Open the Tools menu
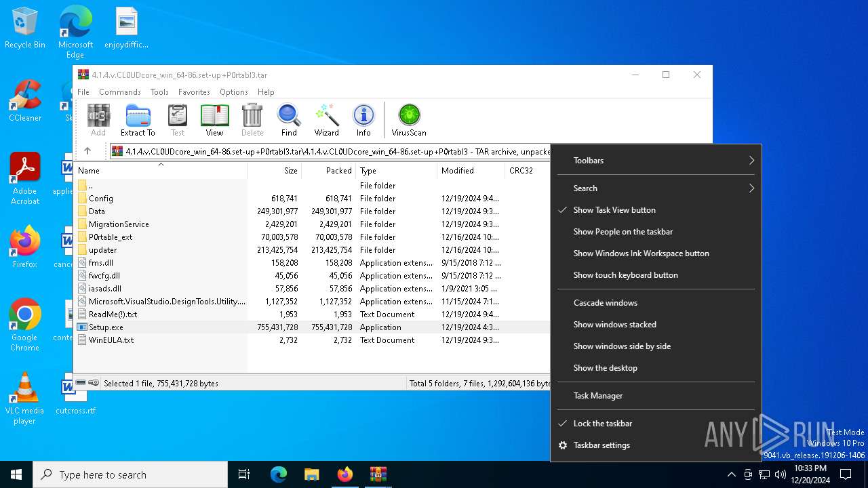The width and height of the screenshot is (868, 488). click(x=159, y=92)
